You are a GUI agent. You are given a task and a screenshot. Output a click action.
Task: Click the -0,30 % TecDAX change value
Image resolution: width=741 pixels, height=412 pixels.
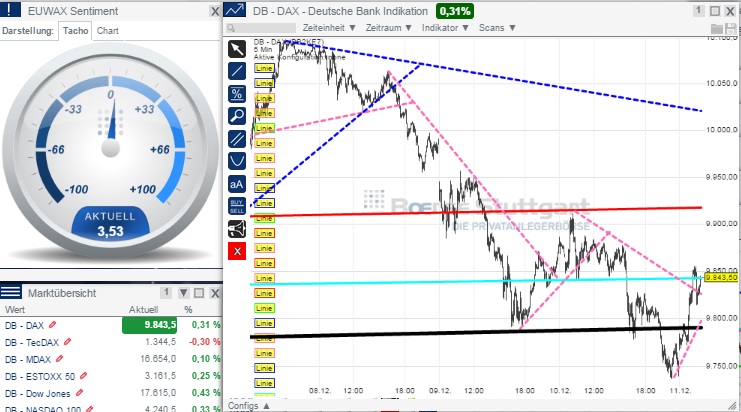[205, 342]
